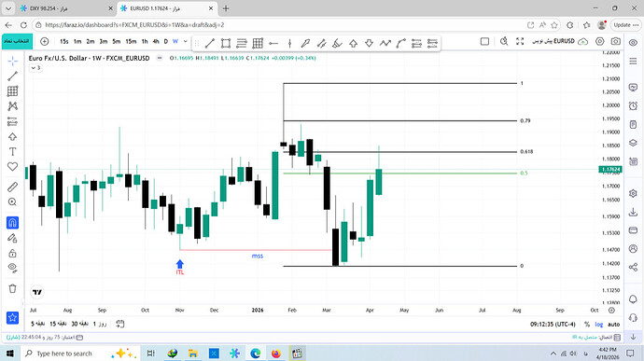Click the green Persian select-symbol button
Screen dimensions: 644x361
[17, 41]
